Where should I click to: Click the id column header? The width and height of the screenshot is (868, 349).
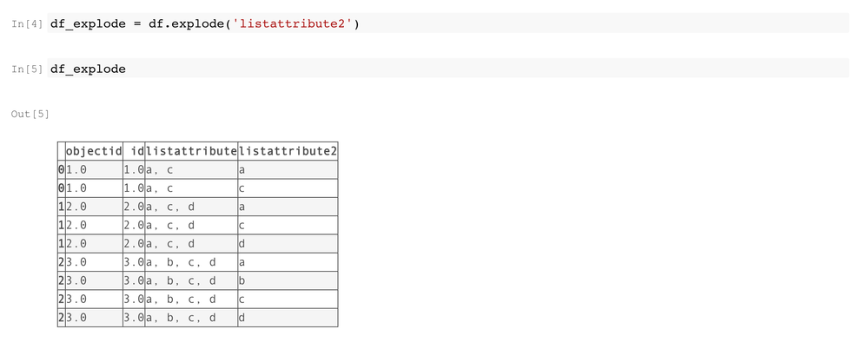[135, 151]
